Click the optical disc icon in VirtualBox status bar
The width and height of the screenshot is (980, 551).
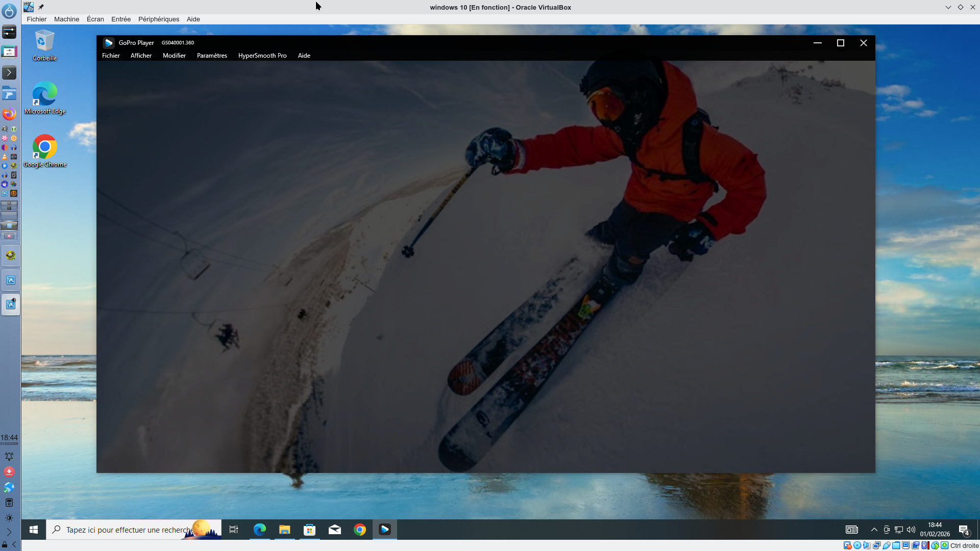pyautogui.click(x=857, y=546)
